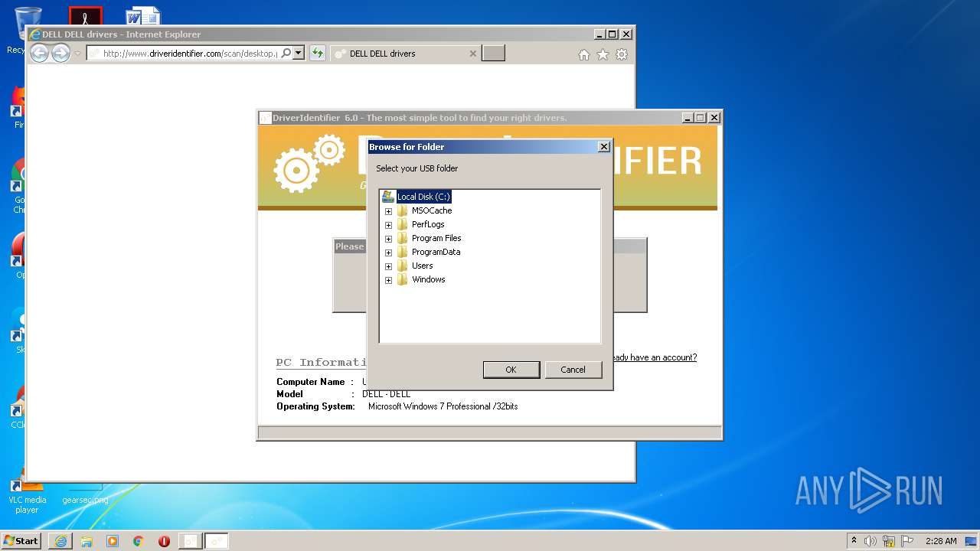
Task: Select Local Disk (C:) in the tree
Action: click(423, 197)
